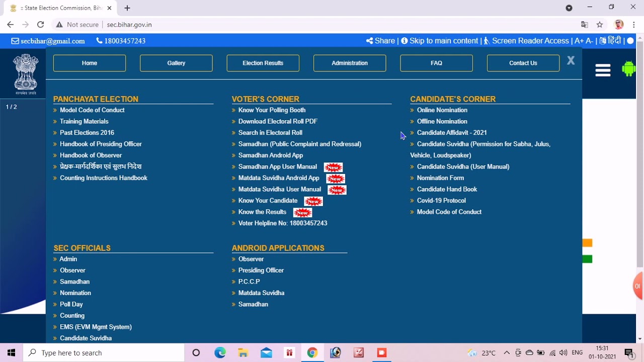This screenshot has width=644, height=362.
Task: Launch Microsoft Edge from taskbar
Action: 220,353
